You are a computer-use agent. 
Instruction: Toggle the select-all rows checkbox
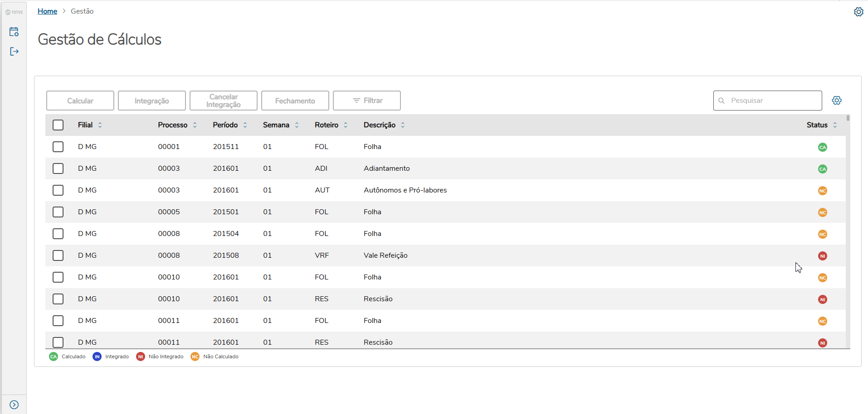58,125
